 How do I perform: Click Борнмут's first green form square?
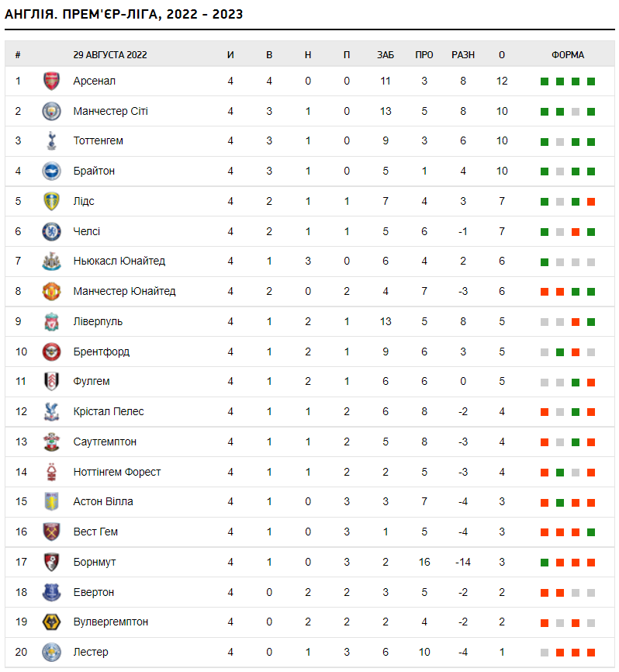tap(545, 563)
